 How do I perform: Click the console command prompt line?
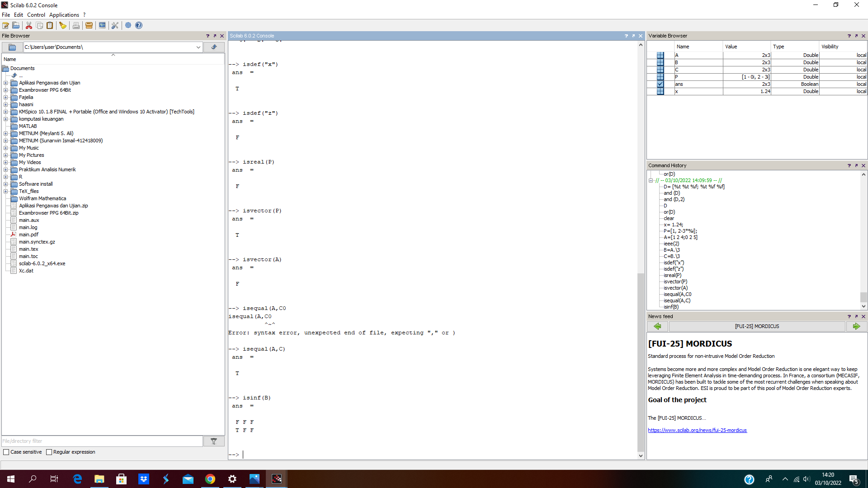pyautogui.click(x=432, y=455)
